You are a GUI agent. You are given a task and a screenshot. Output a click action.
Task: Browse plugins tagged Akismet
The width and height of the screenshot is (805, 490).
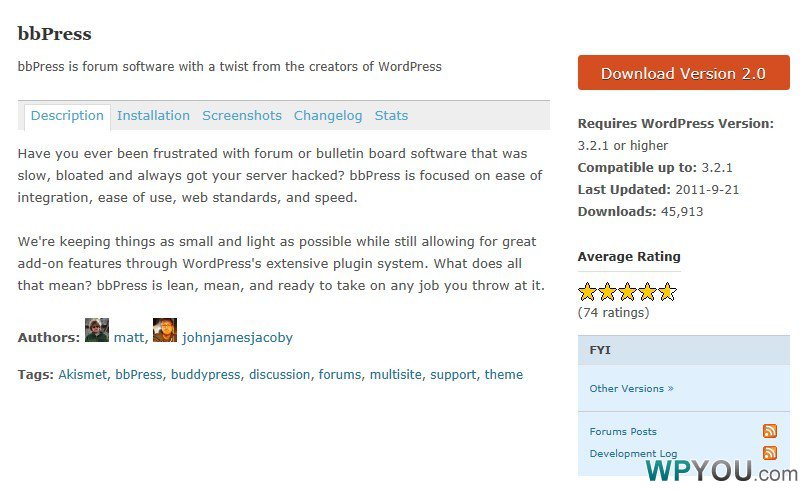tap(83, 374)
